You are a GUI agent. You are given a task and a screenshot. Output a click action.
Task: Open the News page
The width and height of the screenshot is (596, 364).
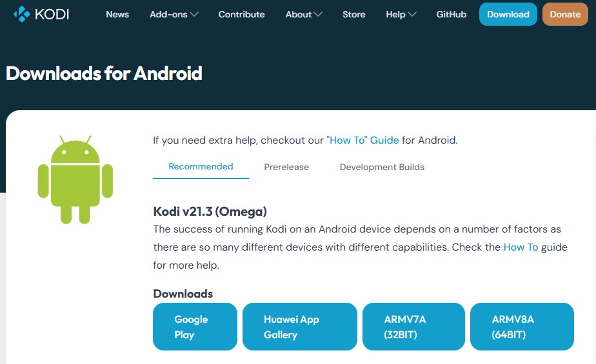click(x=117, y=14)
